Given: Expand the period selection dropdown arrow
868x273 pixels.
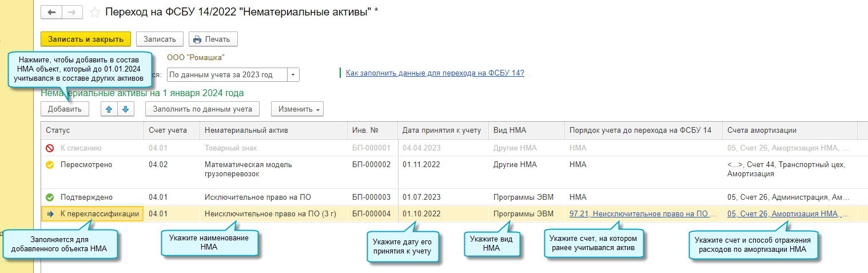Looking at the screenshot, I should (x=293, y=74).
